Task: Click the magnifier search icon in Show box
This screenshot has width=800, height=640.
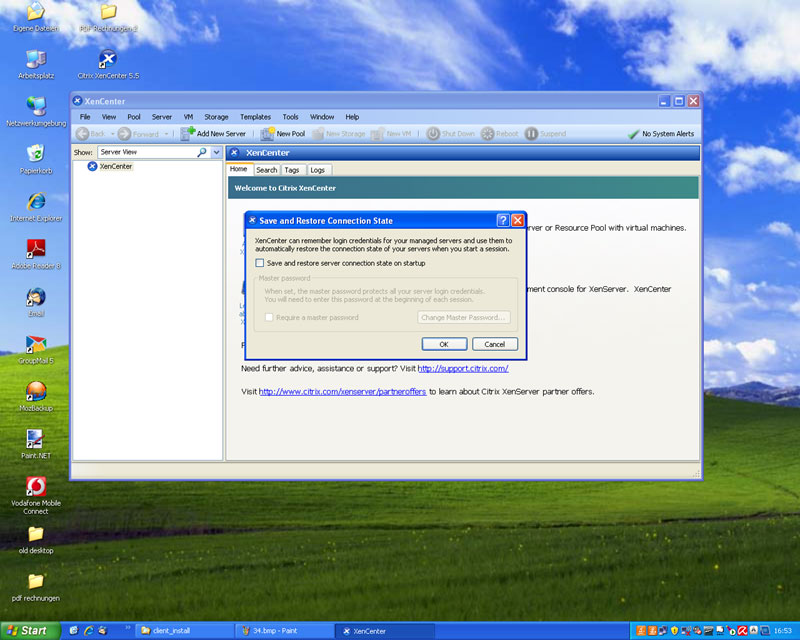Action: (x=202, y=152)
